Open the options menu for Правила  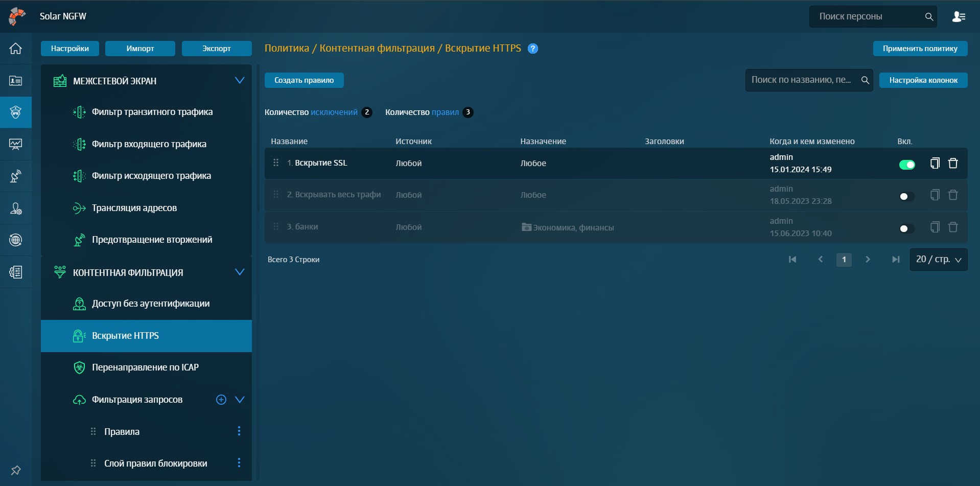[x=239, y=431]
